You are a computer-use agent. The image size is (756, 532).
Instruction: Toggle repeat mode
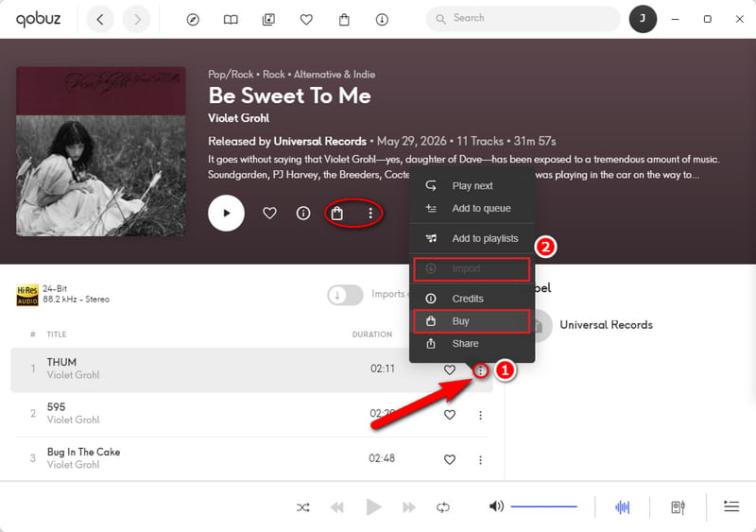click(x=442, y=507)
